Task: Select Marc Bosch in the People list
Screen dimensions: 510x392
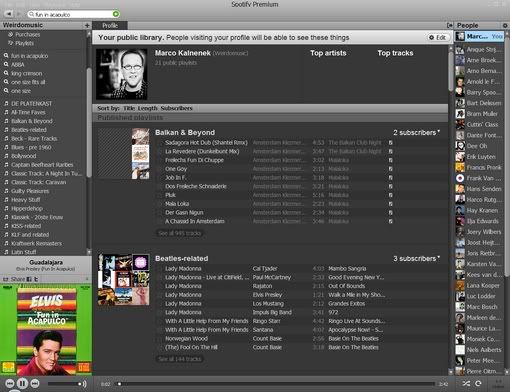Action: 479,307
